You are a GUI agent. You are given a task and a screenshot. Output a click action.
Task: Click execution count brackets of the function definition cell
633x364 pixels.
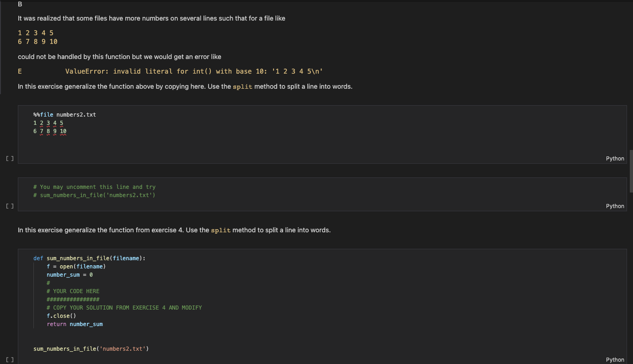(x=10, y=360)
